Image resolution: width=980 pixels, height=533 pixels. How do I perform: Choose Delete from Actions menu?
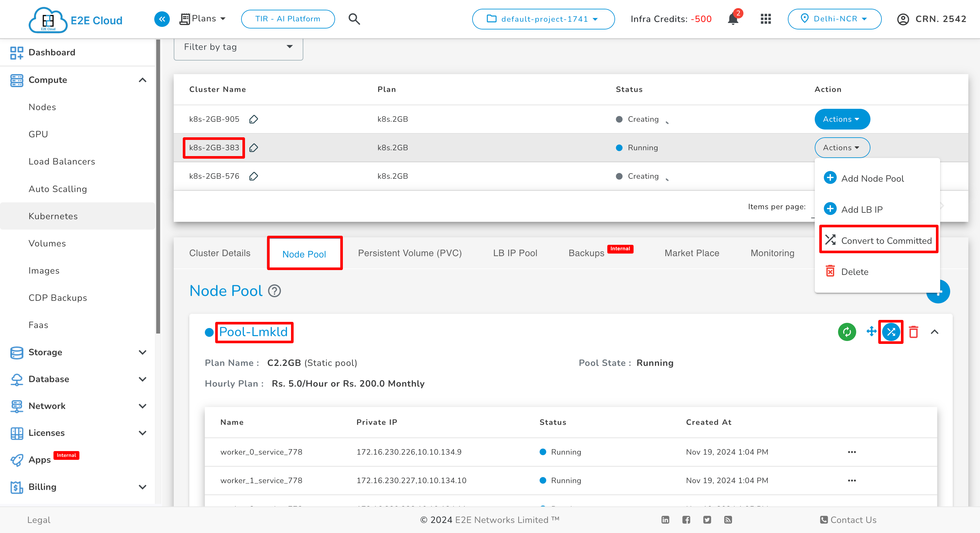click(x=877, y=272)
